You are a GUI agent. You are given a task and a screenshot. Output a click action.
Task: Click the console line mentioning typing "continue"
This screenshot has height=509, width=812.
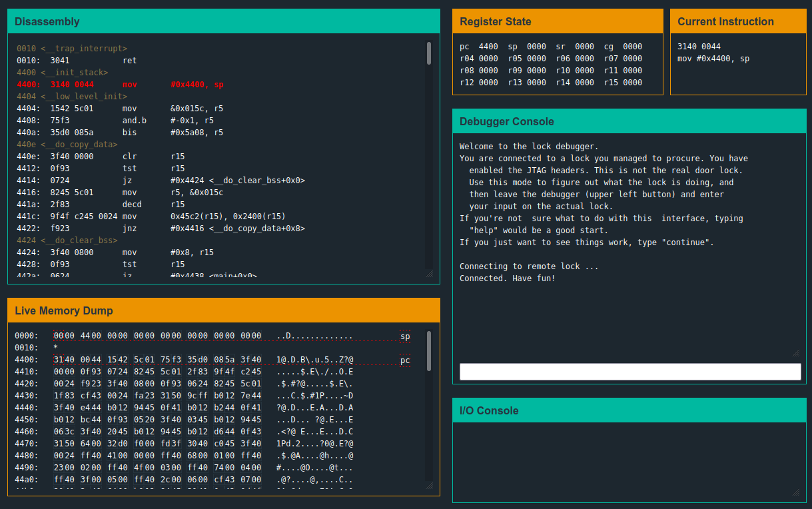pos(587,243)
